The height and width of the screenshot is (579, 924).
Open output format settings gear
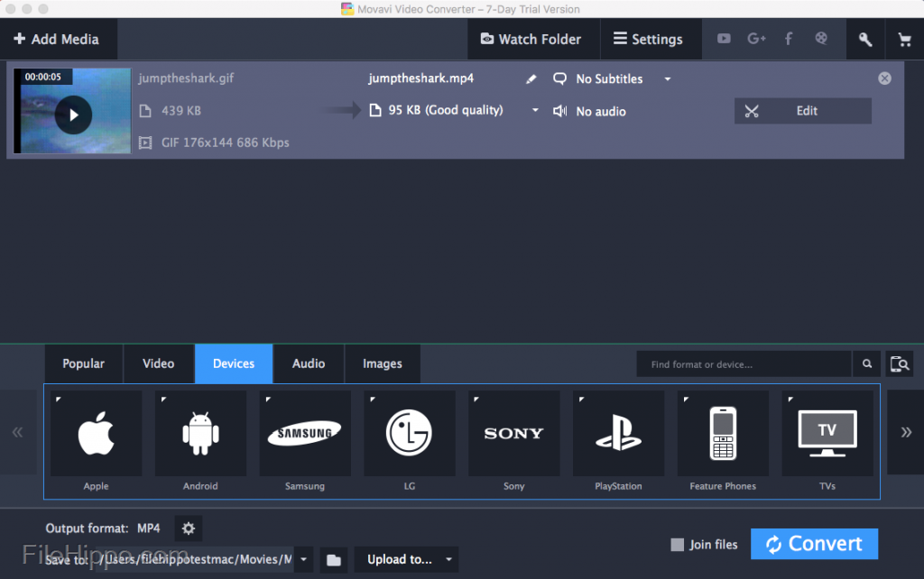[189, 528]
